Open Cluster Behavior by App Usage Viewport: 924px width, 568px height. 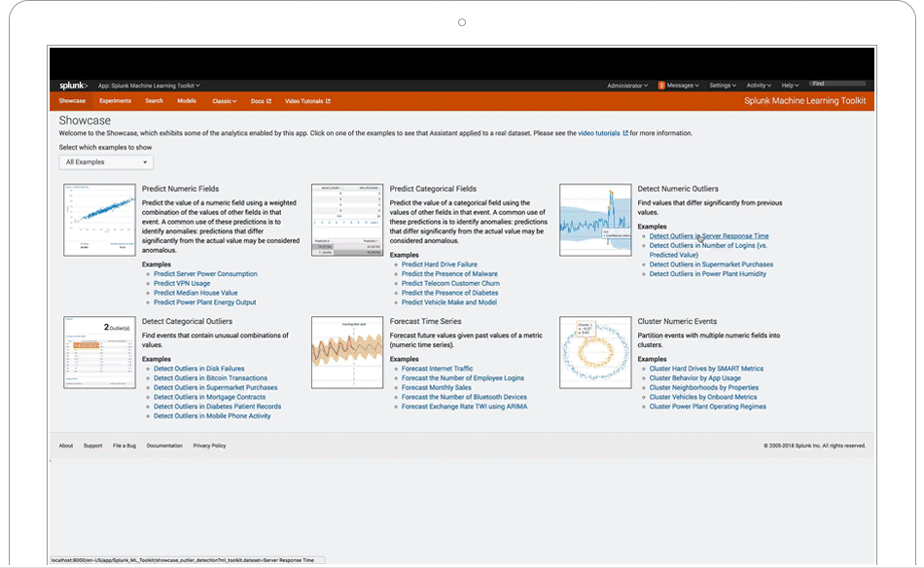694,378
